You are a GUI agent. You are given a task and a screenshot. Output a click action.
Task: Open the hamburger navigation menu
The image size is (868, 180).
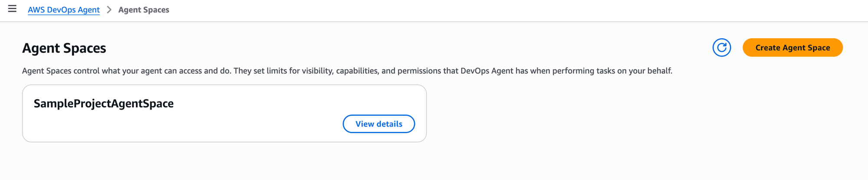12,9
